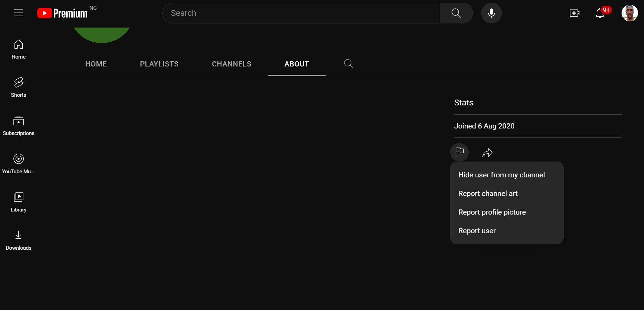Viewport: 644px width, 310px height.
Task: Go to YouTube Premium home logo
Action: coord(62,13)
